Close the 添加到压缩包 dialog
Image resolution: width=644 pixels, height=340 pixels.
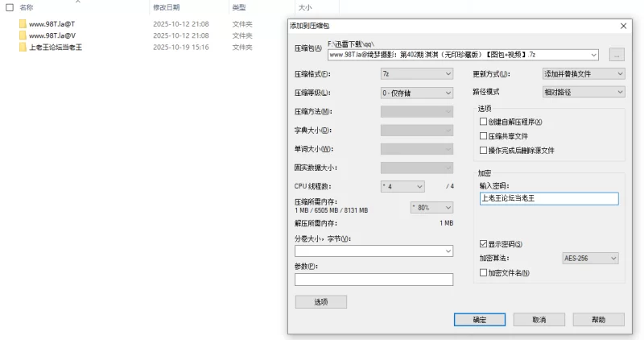[x=623, y=26]
